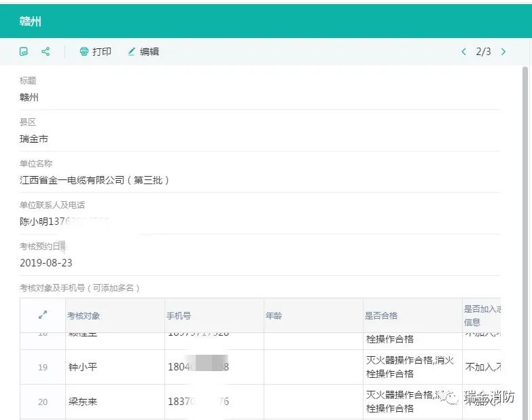Screen dimensions: 532x420
Task: Click the date value 2019-08-23
Action: pyautogui.click(x=46, y=263)
